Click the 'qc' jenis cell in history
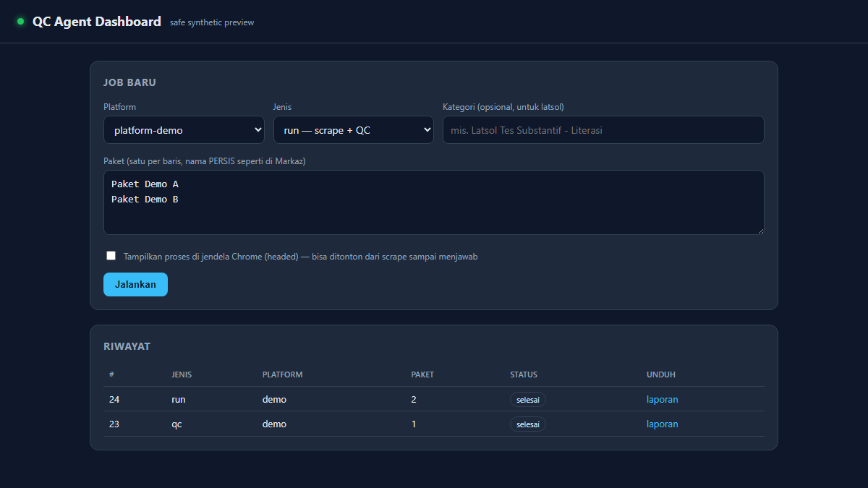Screen dimensions: 868x488 point(176,424)
